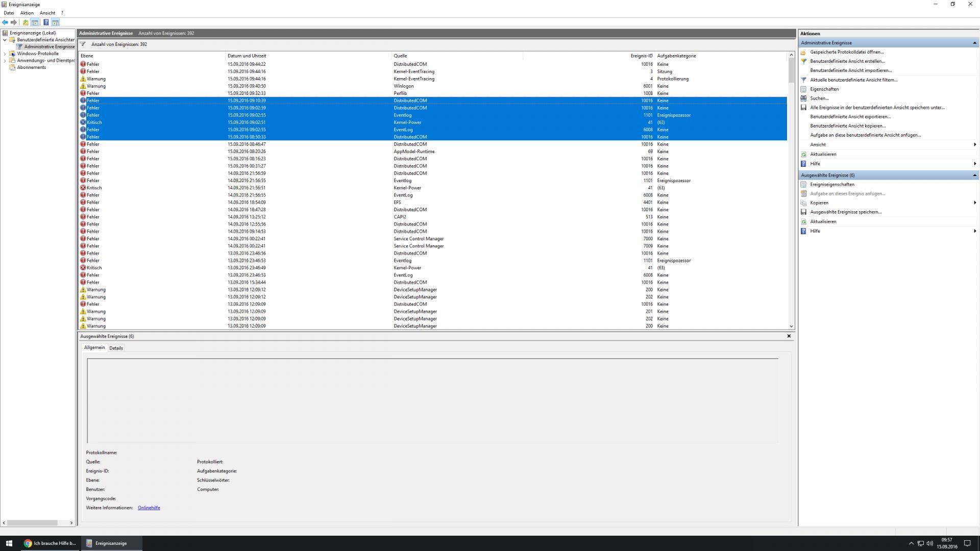Click the event list scroll-down arrow

[792, 326]
